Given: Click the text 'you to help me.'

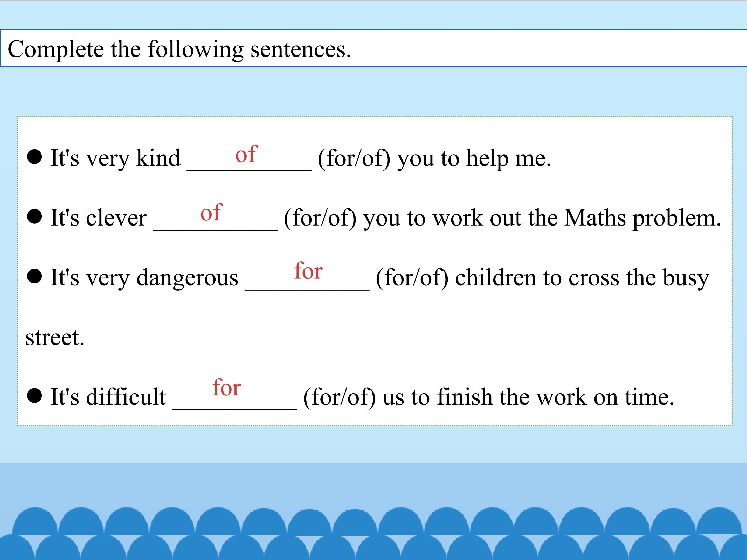Looking at the screenshot, I should [474, 158].
